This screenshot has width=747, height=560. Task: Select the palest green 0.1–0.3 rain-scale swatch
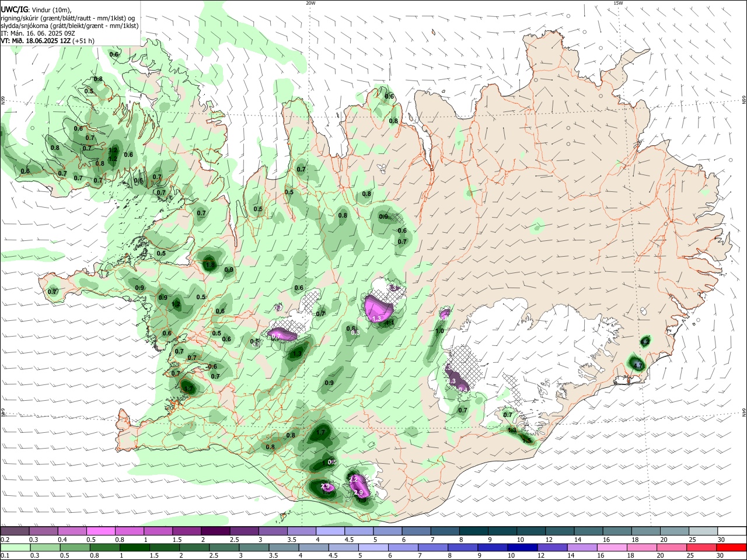coord(15,547)
